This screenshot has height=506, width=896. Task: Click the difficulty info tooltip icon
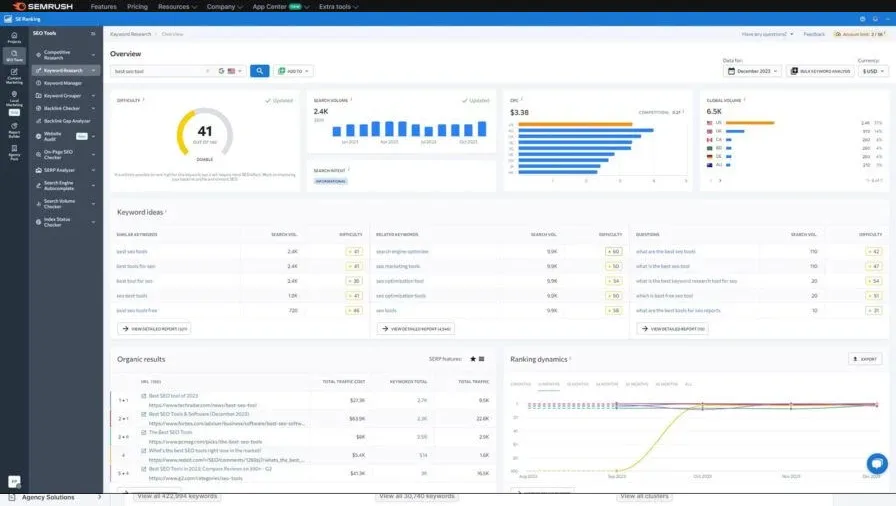pos(143,99)
